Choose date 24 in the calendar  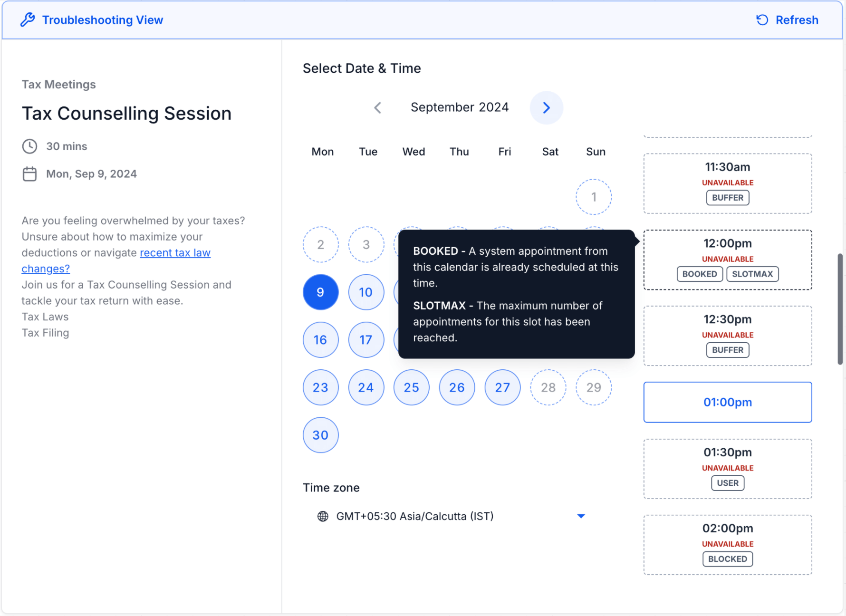point(366,387)
